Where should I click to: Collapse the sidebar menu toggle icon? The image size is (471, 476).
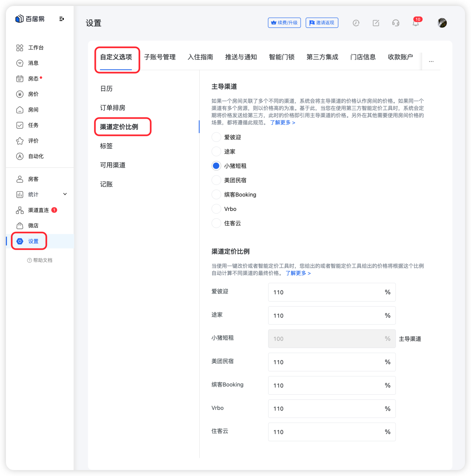pos(62,19)
